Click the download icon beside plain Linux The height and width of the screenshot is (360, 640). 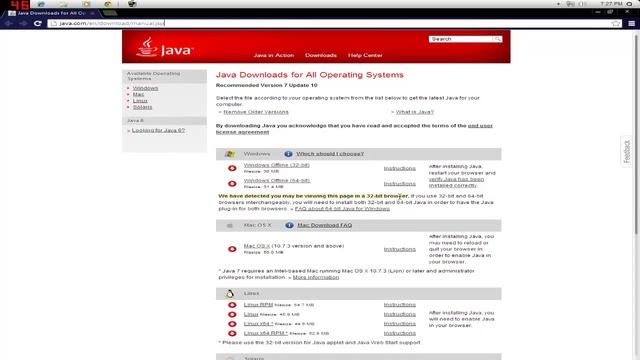click(232, 314)
